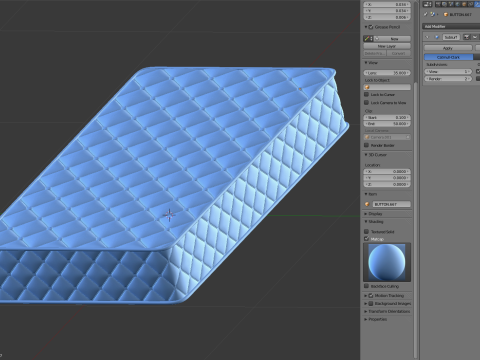Open the matcap sphere preview picker
This screenshot has height=360, width=480.
[x=387, y=262]
